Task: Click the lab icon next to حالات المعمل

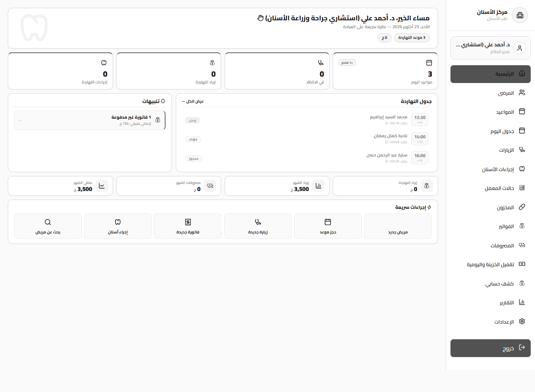Action: point(522,188)
